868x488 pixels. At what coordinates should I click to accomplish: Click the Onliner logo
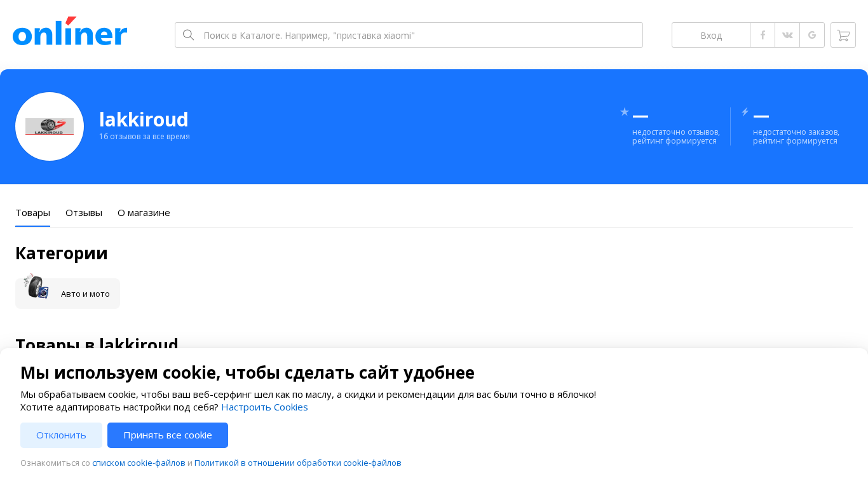[70, 31]
